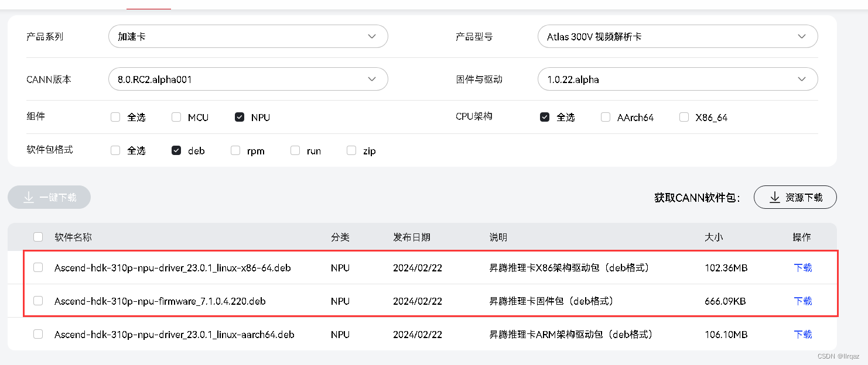This screenshot has height=365, width=868.
Task: Click 下载 for the aarch64 driver package
Action: pyautogui.click(x=802, y=335)
